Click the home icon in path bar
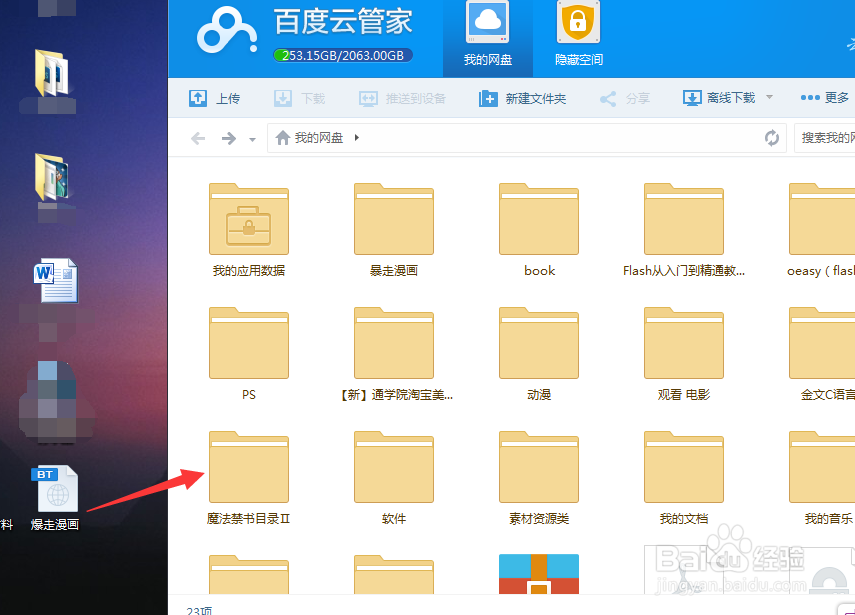Image resolution: width=855 pixels, height=615 pixels. click(x=282, y=138)
